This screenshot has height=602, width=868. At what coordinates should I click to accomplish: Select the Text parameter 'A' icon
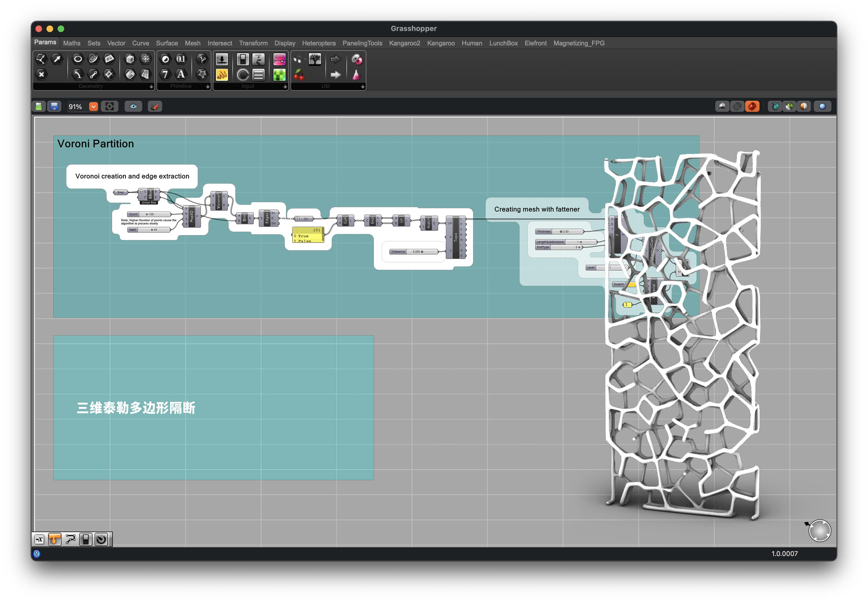point(181,74)
